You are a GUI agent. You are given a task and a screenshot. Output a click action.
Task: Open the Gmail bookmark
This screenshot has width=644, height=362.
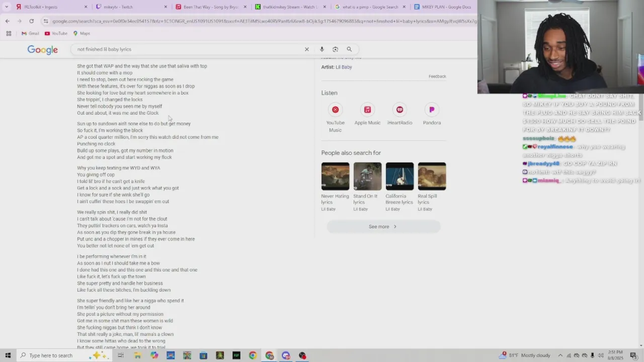pos(30,33)
